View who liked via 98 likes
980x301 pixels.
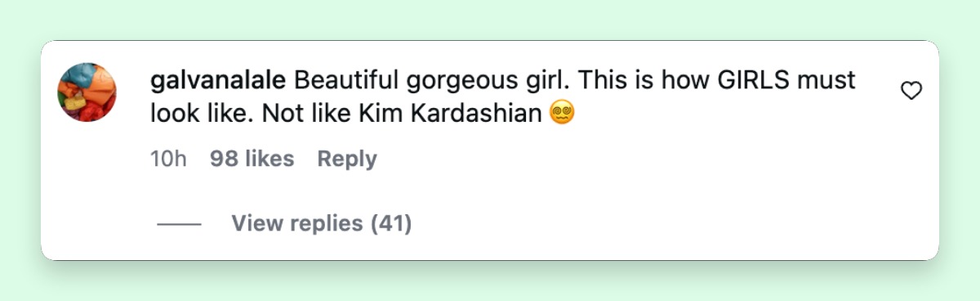(x=252, y=159)
